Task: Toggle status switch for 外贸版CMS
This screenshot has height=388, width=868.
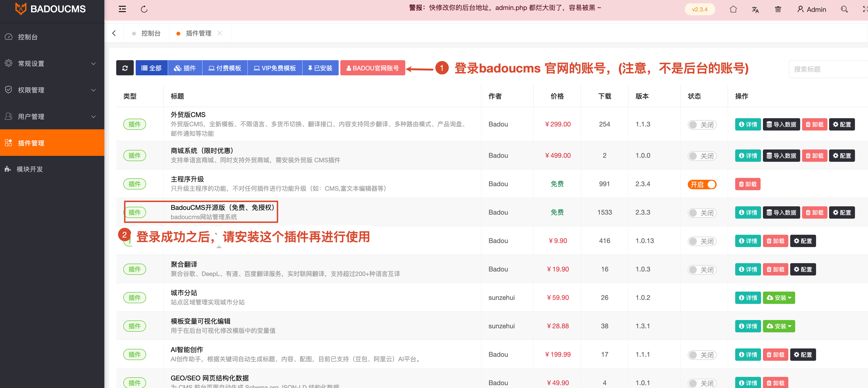Action: click(x=702, y=125)
